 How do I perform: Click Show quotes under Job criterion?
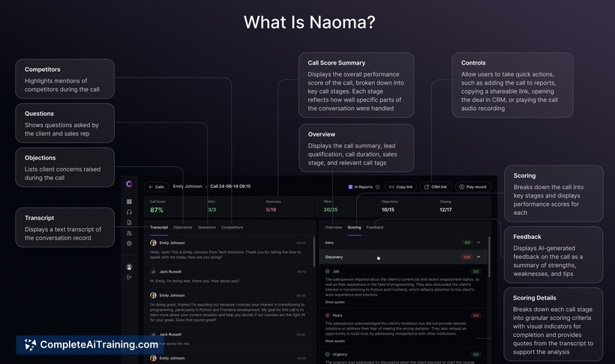tap(334, 302)
